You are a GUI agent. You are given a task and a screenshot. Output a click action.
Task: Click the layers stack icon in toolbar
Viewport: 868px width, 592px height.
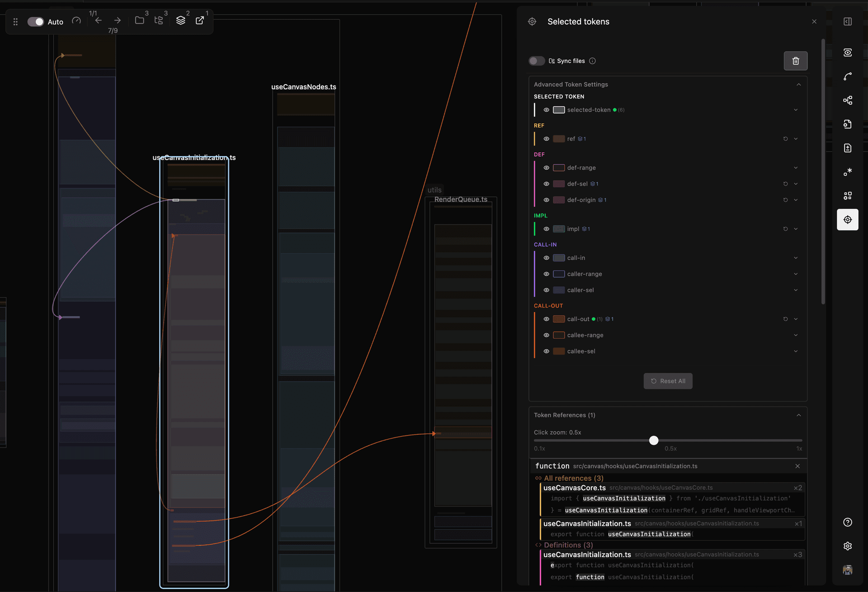coord(180,21)
